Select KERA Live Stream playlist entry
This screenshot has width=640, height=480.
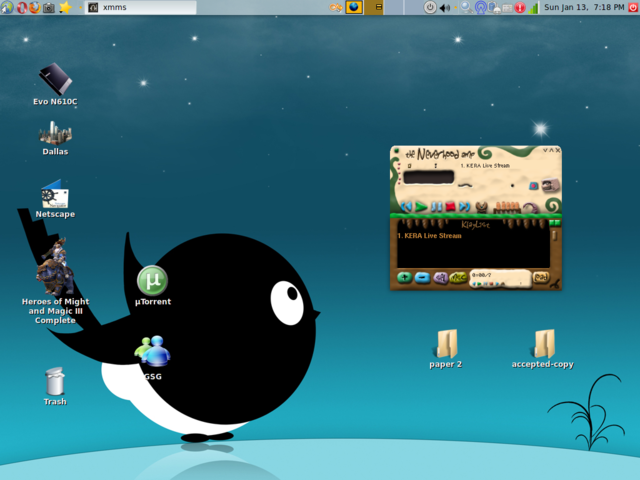tap(429, 236)
